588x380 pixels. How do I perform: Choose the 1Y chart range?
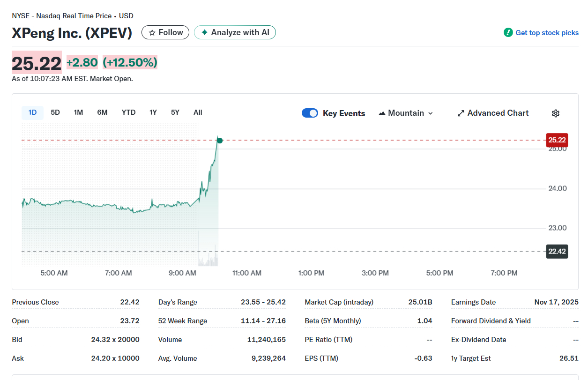tap(153, 112)
